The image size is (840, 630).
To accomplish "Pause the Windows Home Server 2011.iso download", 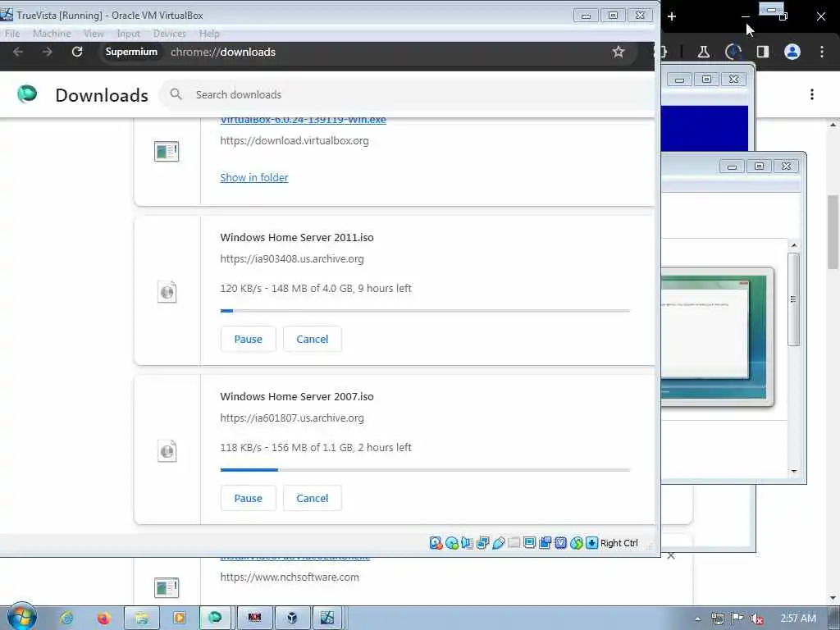I will 248,339.
